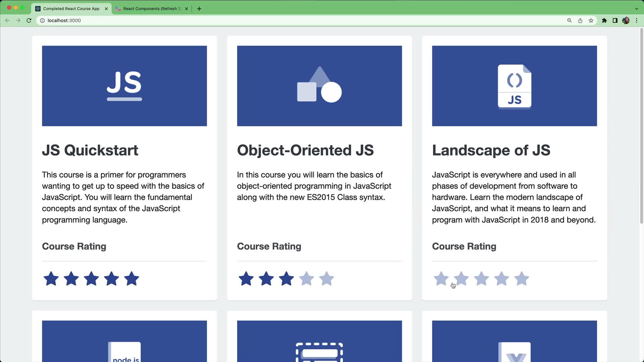This screenshot has width=644, height=362.
Task: Reload the localhost:3000 page
Action: point(29,20)
